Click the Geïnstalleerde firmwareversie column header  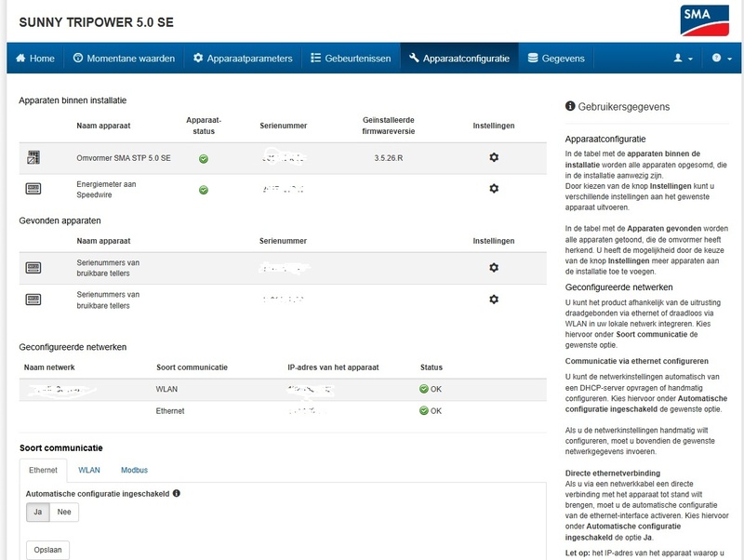tap(389, 126)
